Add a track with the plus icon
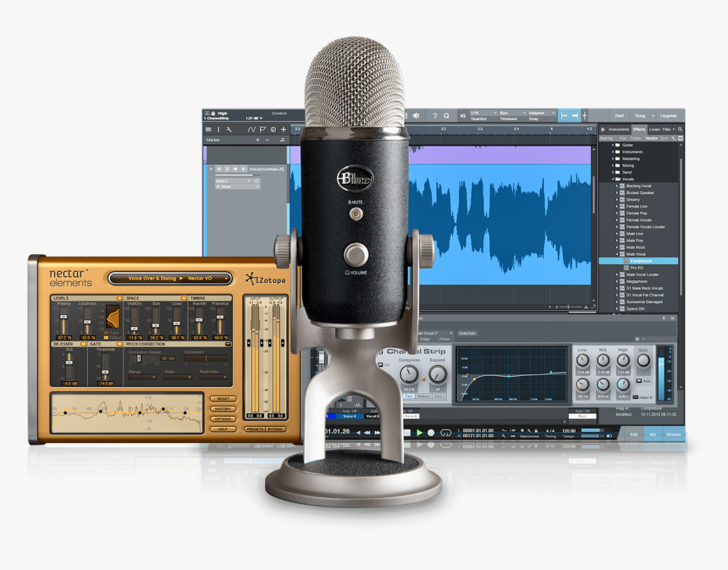728x570 pixels. coord(284,130)
